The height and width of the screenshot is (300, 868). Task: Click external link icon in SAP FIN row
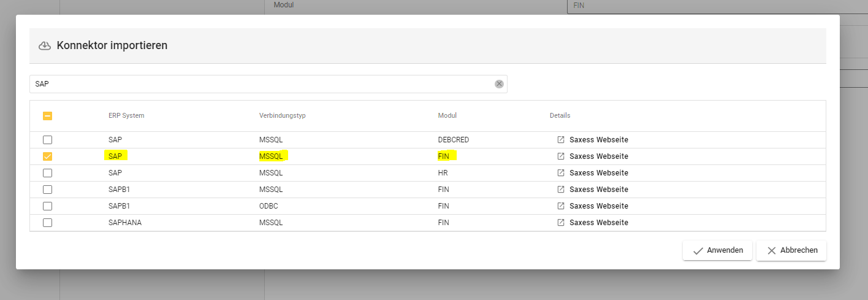click(560, 156)
